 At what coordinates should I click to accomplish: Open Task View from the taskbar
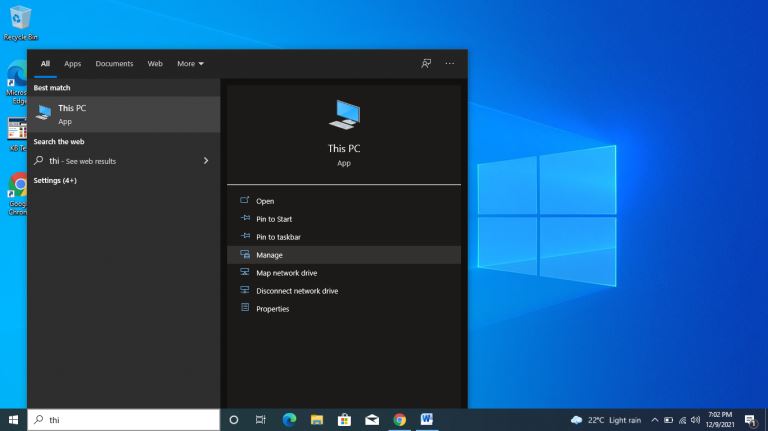[x=261, y=420]
